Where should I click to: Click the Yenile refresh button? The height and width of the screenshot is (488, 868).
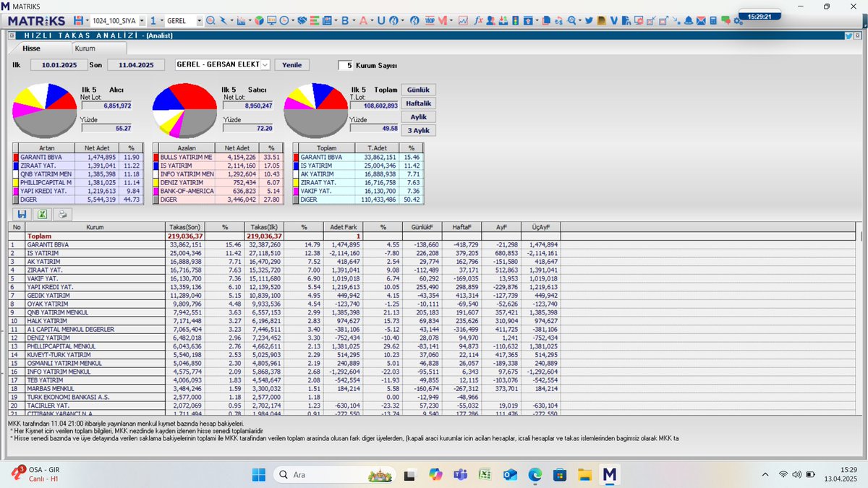292,64
